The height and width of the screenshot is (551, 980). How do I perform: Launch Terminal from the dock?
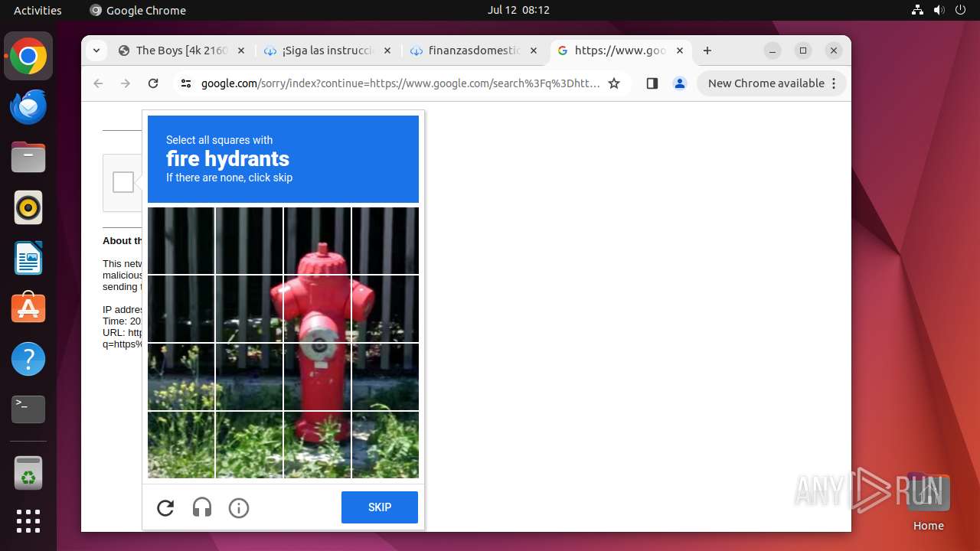28,410
